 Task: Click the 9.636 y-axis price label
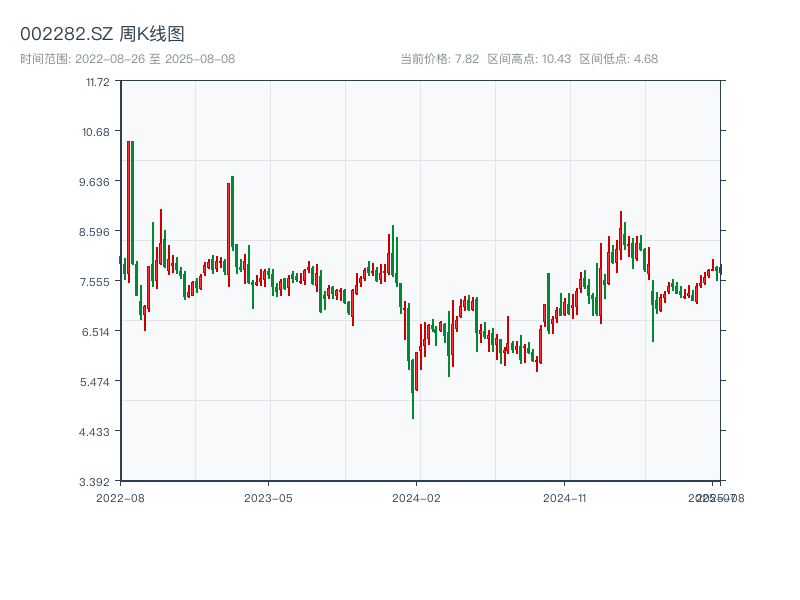tap(97, 182)
